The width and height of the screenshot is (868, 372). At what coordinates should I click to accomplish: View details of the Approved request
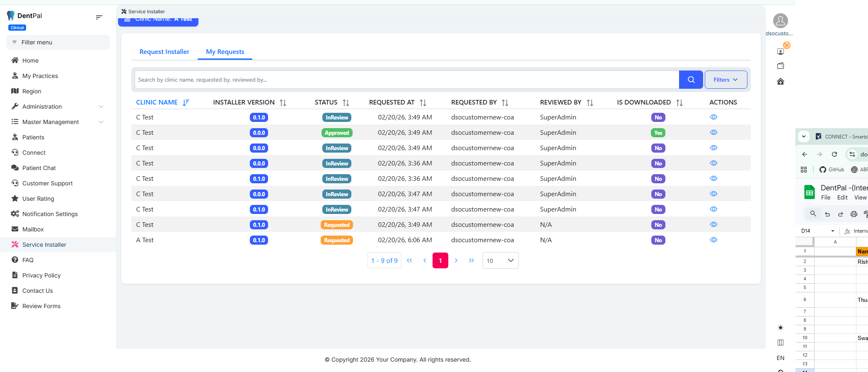tap(713, 133)
